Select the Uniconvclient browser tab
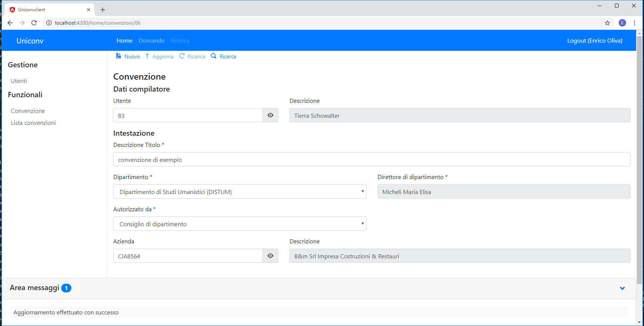This screenshot has height=326, width=644. pos(50,10)
